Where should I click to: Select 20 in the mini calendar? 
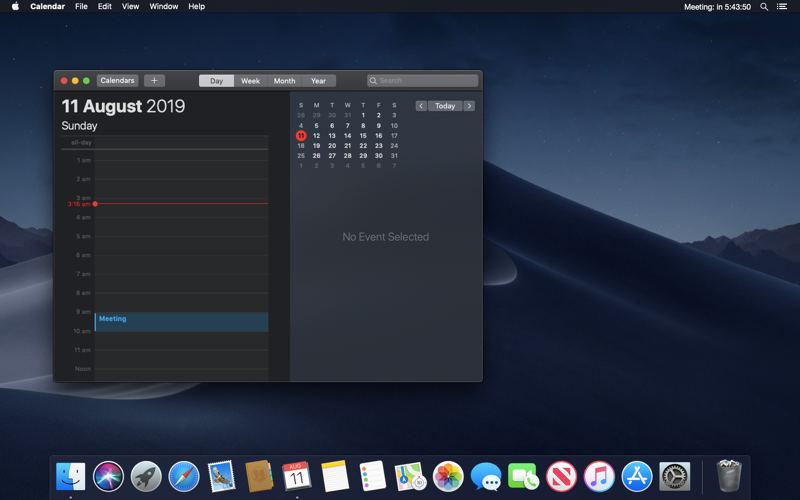tap(332, 146)
